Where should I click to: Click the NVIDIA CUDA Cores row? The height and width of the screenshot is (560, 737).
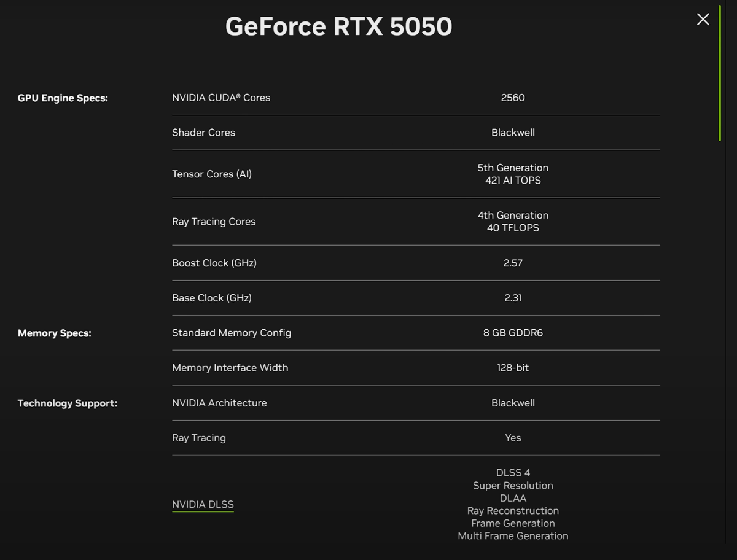221,97
